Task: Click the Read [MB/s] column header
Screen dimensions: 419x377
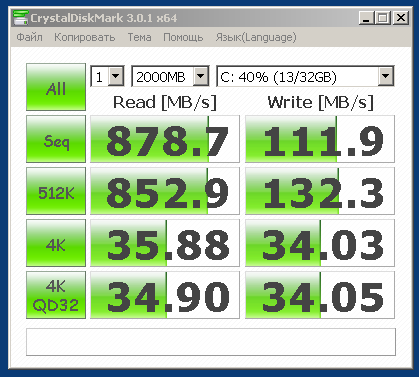Action: [165, 102]
